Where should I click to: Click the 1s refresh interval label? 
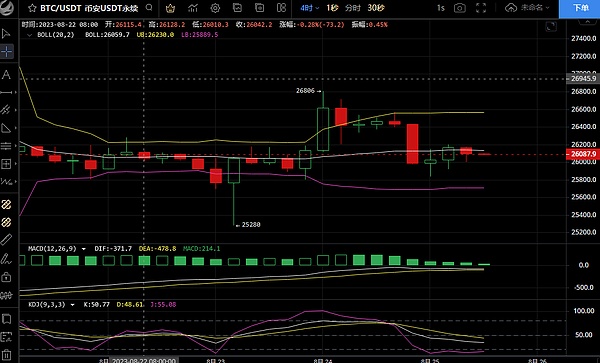click(x=441, y=8)
